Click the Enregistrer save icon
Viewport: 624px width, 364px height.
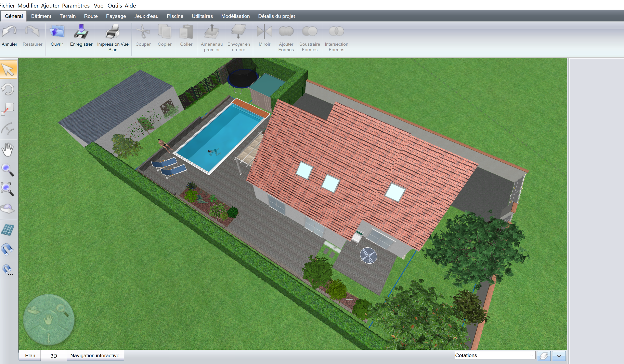[81, 32]
